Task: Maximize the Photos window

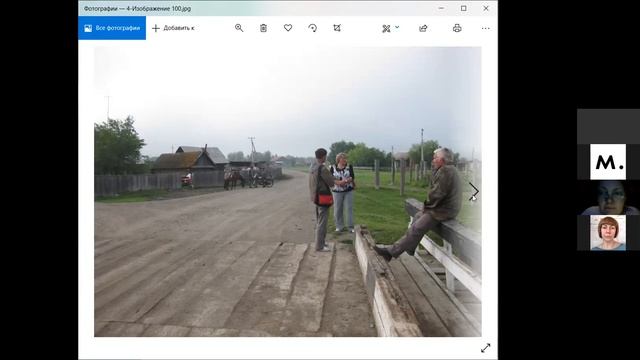Action: point(464,8)
